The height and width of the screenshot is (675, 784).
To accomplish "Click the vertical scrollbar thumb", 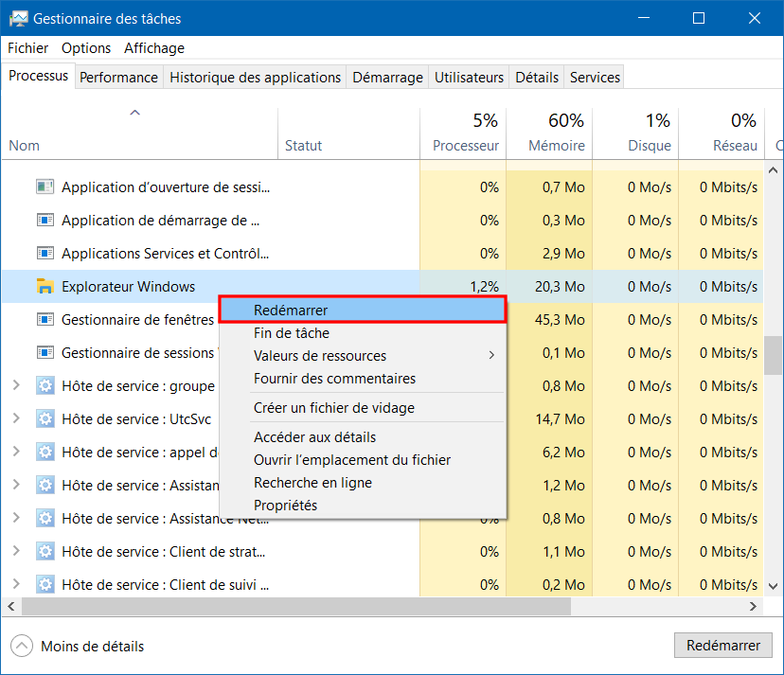I will tap(773, 355).
